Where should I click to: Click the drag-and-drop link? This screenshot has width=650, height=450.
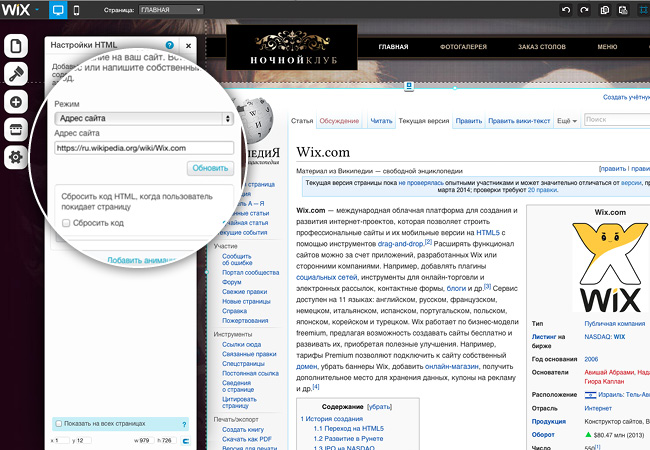tap(400, 244)
